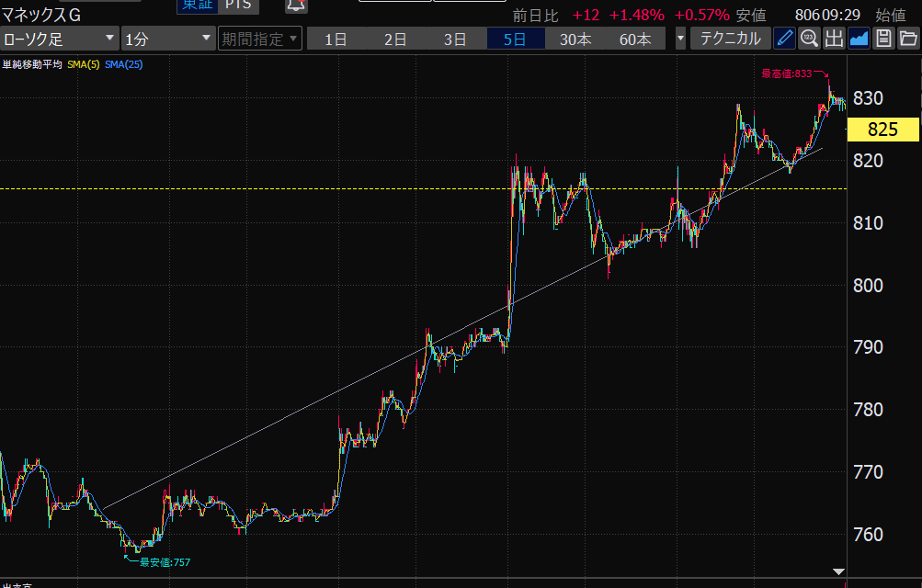Click the 790 price axis label
This screenshot has height=588, width=922.
[868, 347]
